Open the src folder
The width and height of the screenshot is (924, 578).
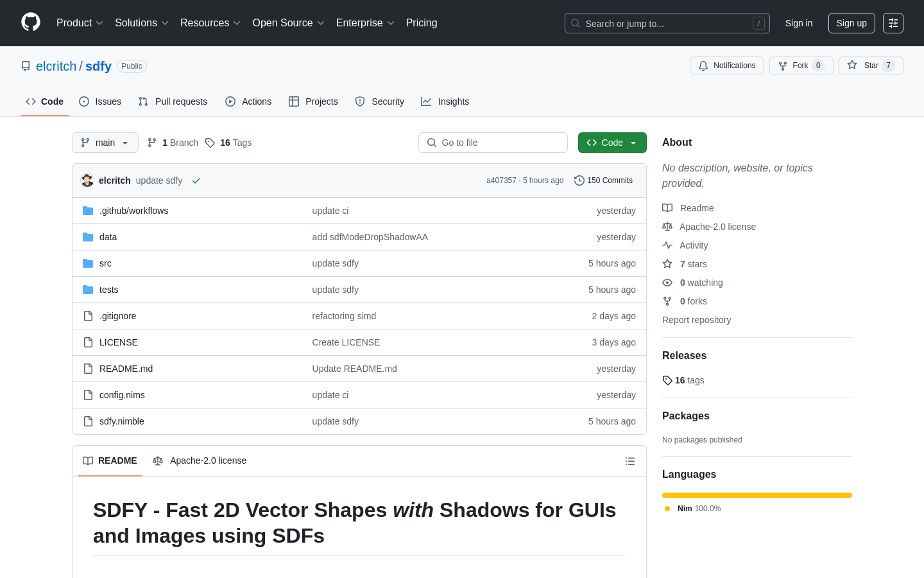105,263
